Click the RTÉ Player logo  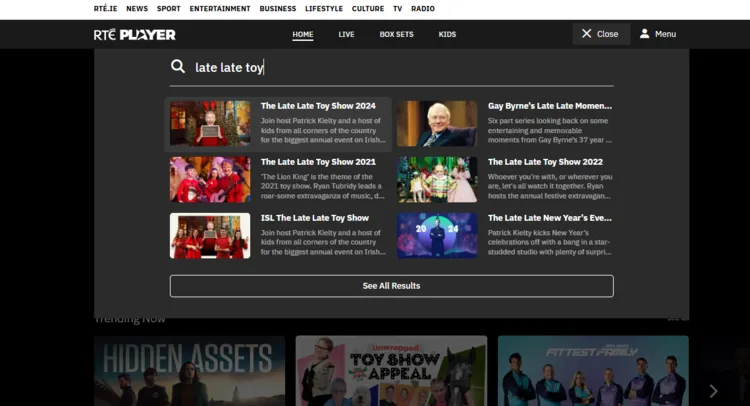click(135, 34)
